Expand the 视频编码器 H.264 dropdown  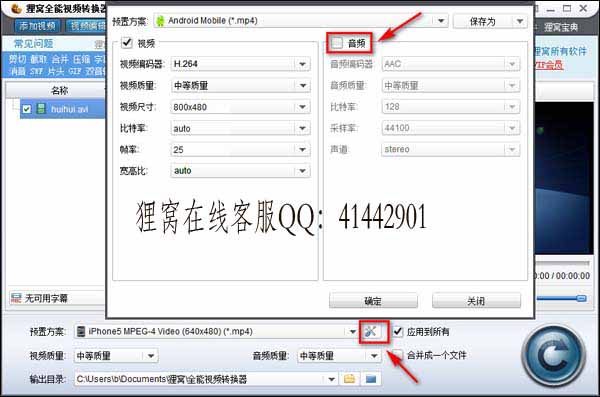pos(302,64)
